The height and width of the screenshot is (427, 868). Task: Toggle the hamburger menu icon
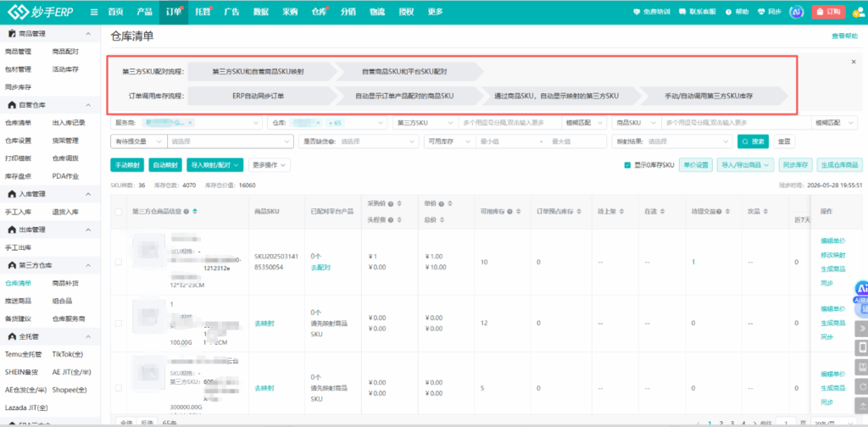pyautogui.click(x=94, y=12)
